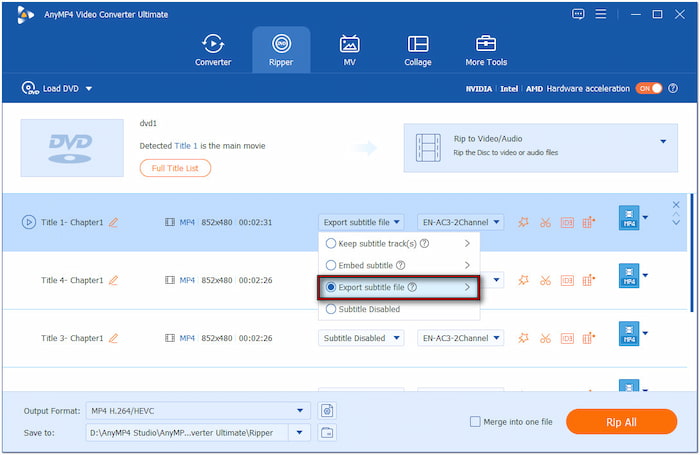Viewport: 700px width, 455px height.
Task: Select Subtitle Disabled radio option
Action: click(x=331, y=309)
